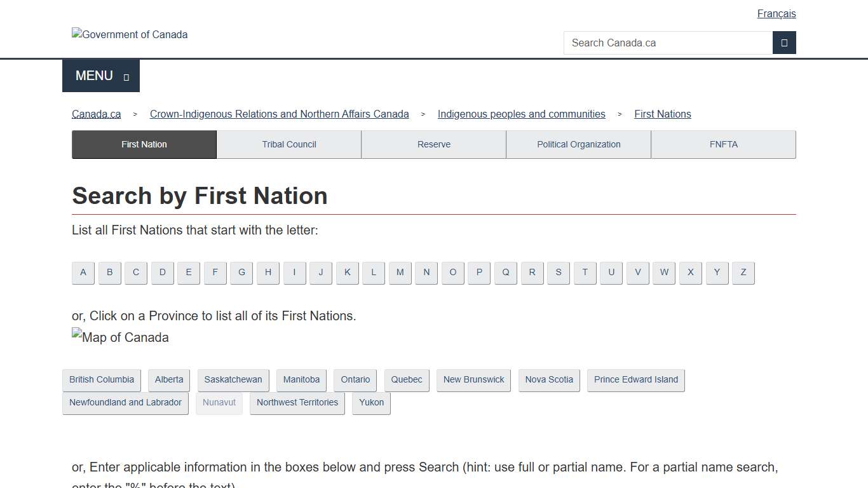Viewport: 868px width, 488px height.
Task: Click the Map of Canada image
Action: pos(119,337)
